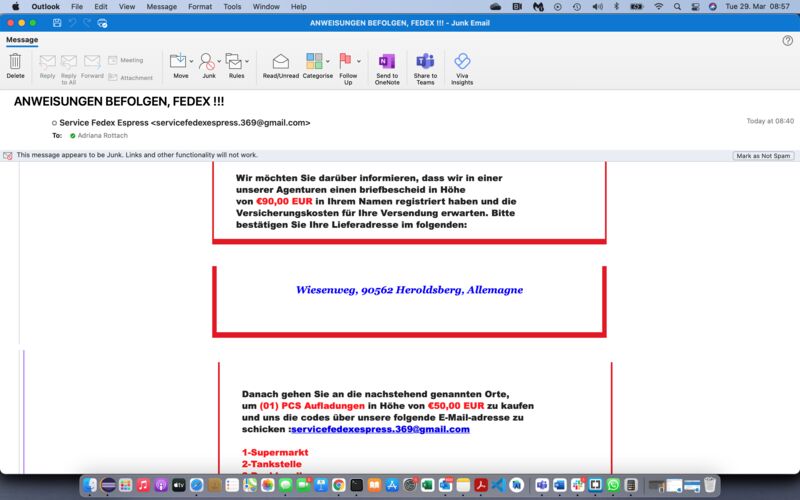This screenshot has height=500, width=800.
Task: Click the Junk icon in ribbon
Action: pyautogui.click(x=207, y=61)
